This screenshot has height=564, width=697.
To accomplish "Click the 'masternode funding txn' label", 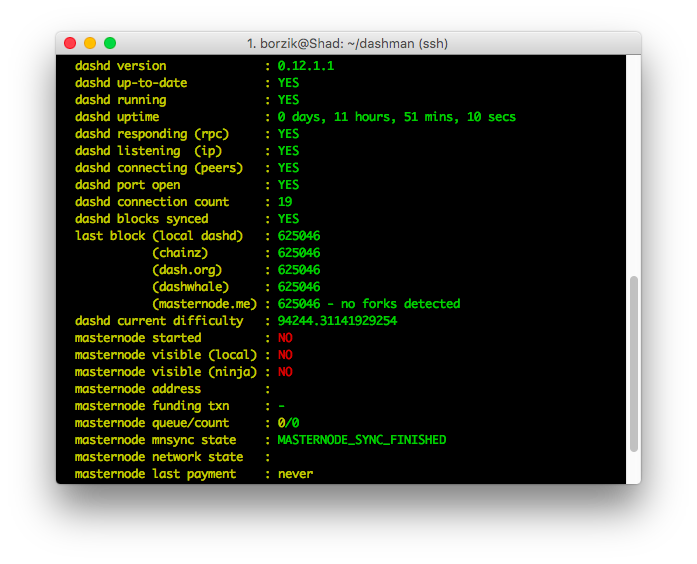I will 152,406.
